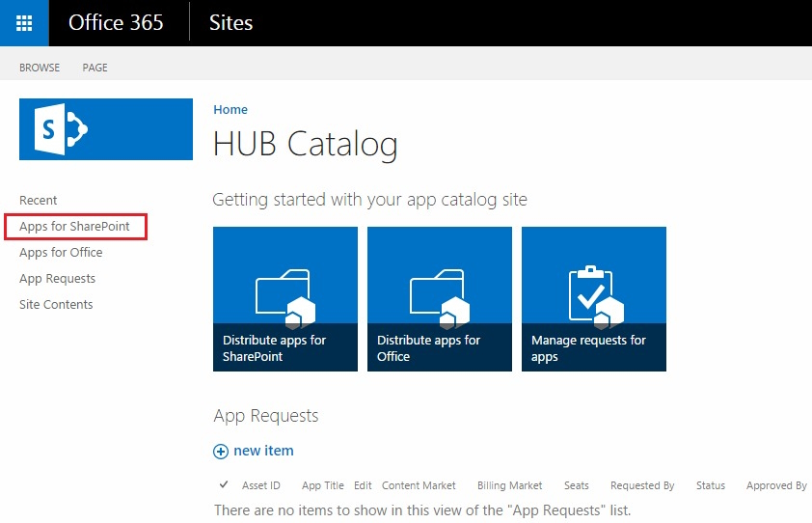Sort by the Approved By column header
812x523 pixels.
776,485
